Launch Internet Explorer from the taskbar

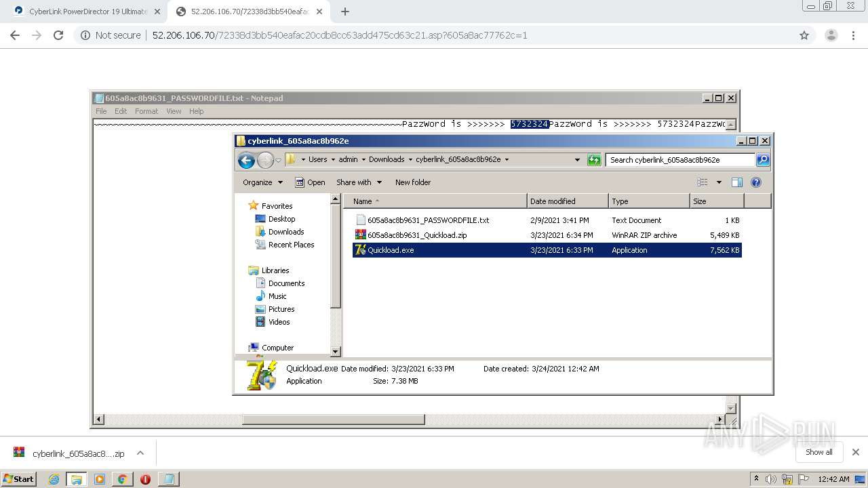coord(54,479)
